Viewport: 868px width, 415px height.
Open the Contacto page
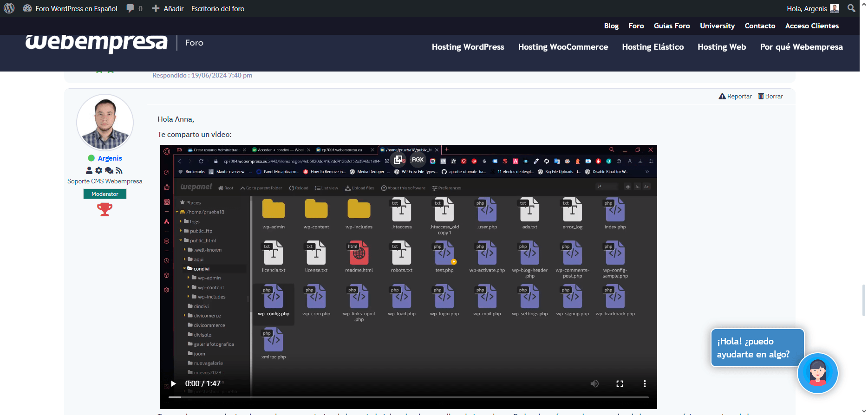(x=760, y=26)
